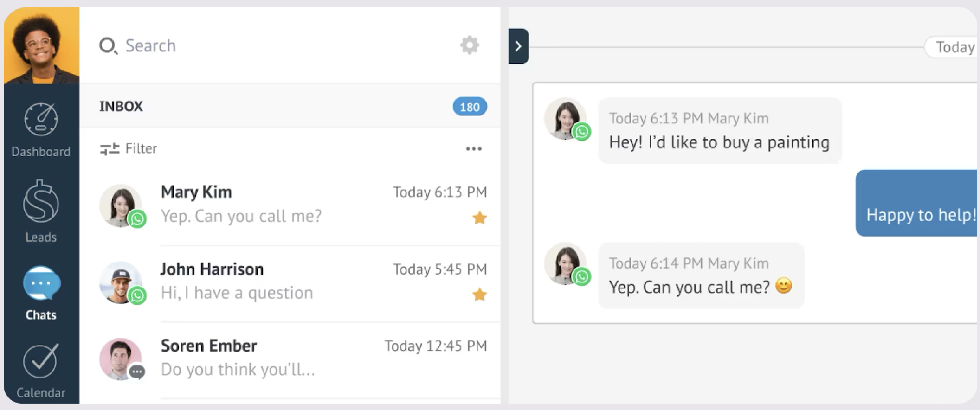Open settings gear icon
Screen dimensions: 980x410
click(469, 45)
